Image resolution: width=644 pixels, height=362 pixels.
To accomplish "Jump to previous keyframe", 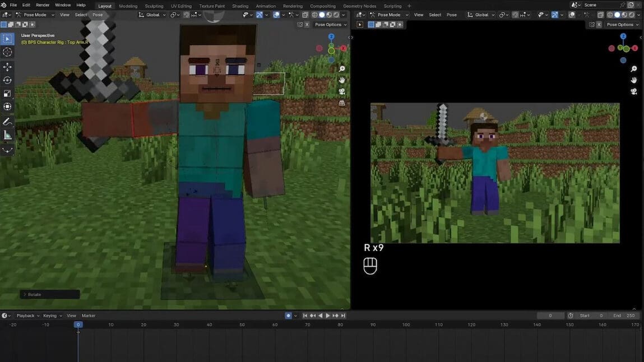I will tap(313, 315).
